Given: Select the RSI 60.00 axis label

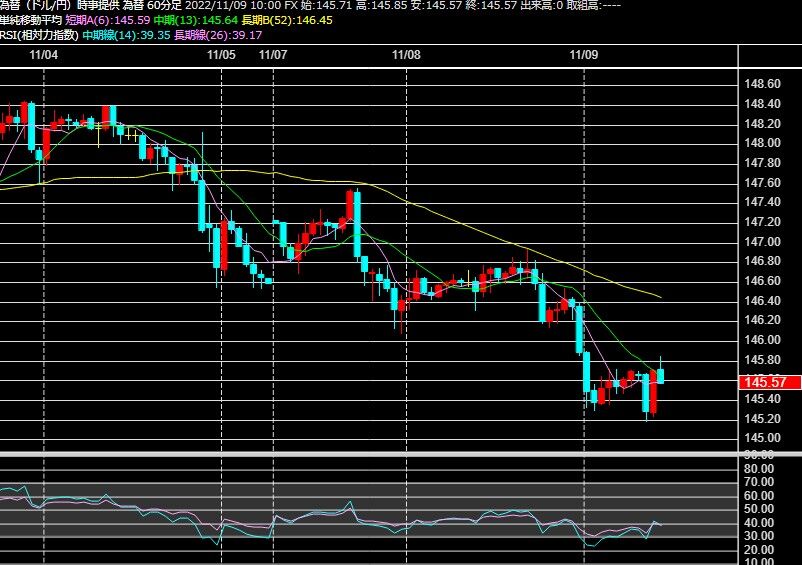Looking at the screenshot, I should [759, 495].
